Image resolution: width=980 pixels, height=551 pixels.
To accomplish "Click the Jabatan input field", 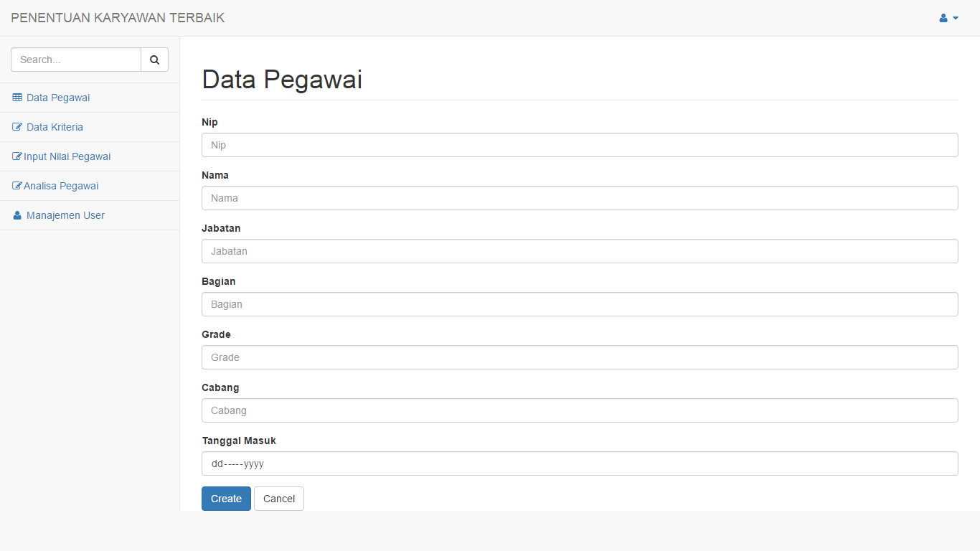I will pyautogui.click(x=580, y=251).
